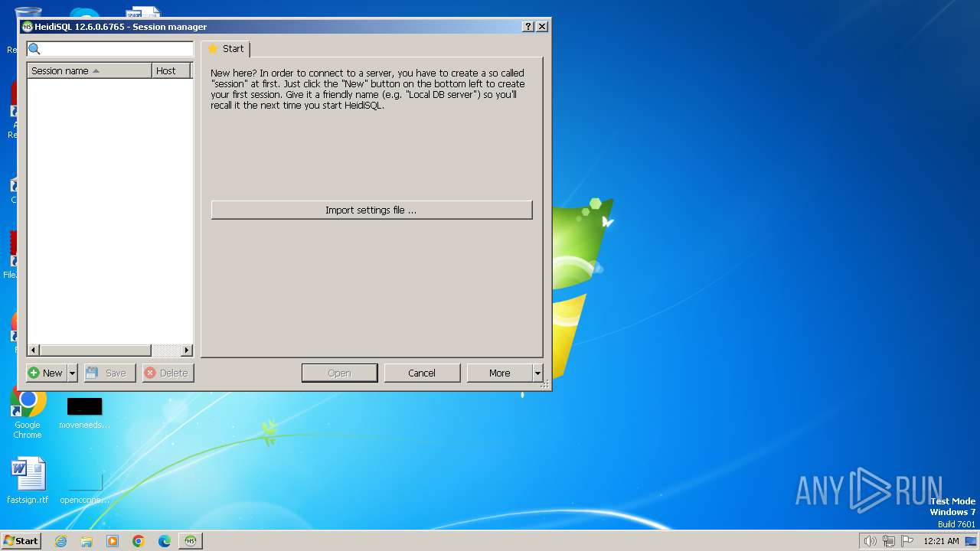The width and height of the screenshot is (980, 551).
Task: Open Windows Media Player taskbar icon
Action: (113, 540)
